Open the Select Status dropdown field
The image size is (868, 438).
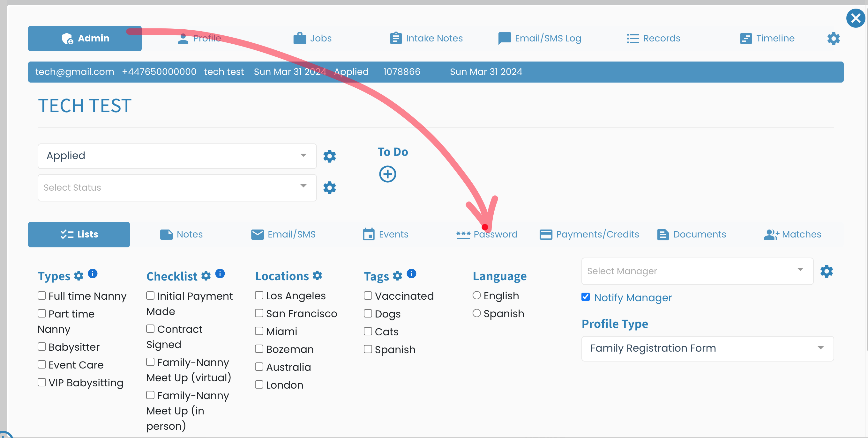177,187
